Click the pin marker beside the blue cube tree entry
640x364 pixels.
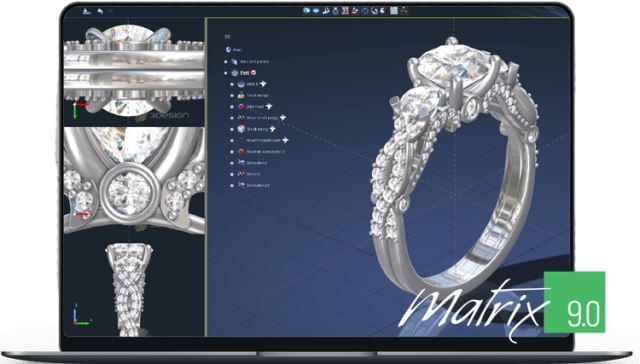coord(272,129)
